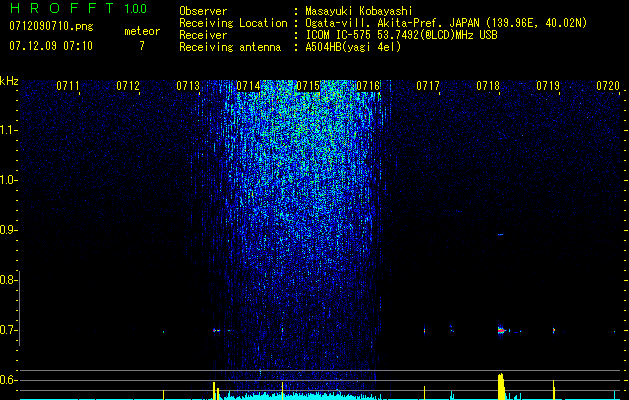629x400 pixels.
Task: Click the strong red meteor echo near 0718
Action: (501, 331)
